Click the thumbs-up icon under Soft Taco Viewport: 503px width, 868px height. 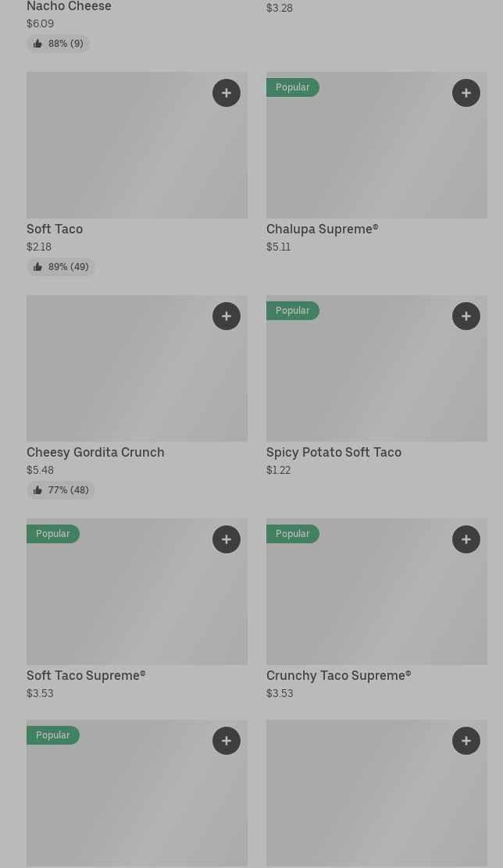[x=37, y=267]
